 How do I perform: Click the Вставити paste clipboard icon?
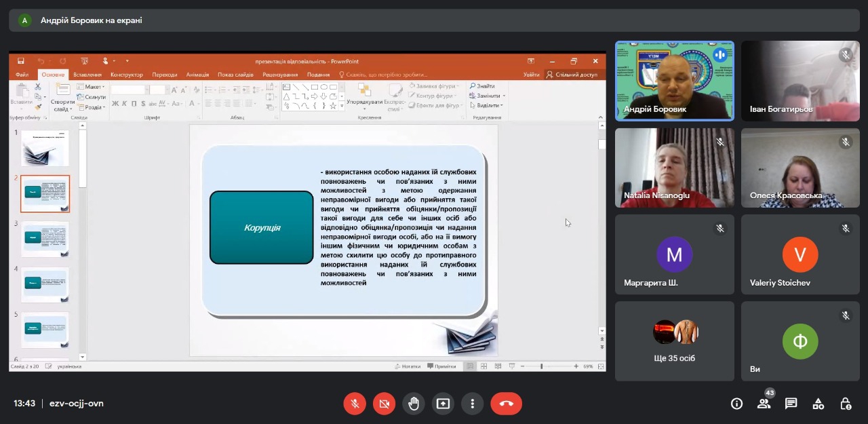(21, 91)
